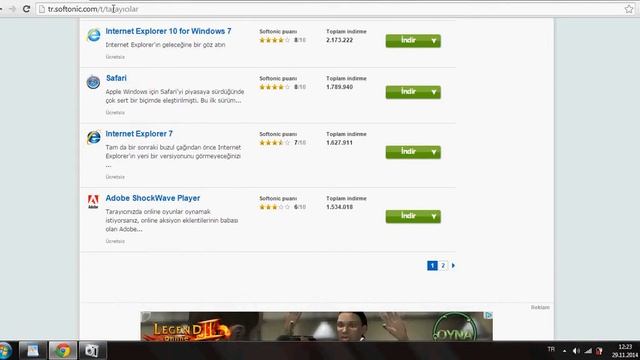Click the ad info icon on banner
Viewport: 640px width, 360px height.
[x=489, y=315]
